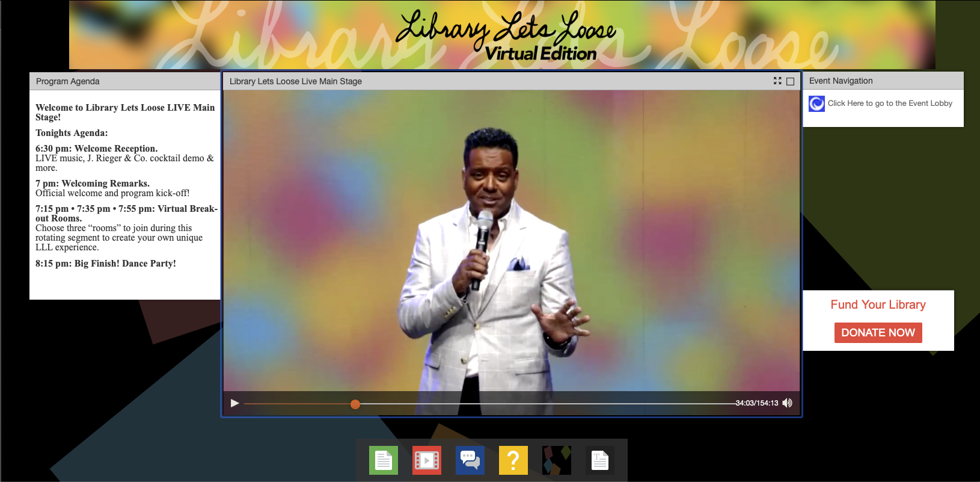Click the Fund Your Library heading
Screen dimensions: 980x482
[878, 304]
